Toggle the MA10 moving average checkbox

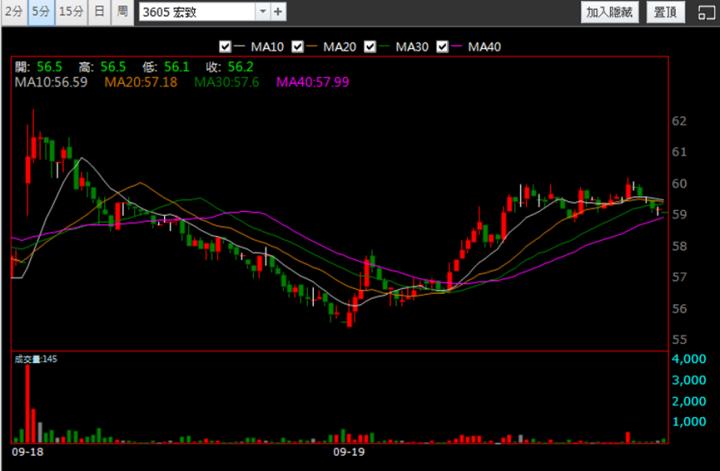point(225,47)
